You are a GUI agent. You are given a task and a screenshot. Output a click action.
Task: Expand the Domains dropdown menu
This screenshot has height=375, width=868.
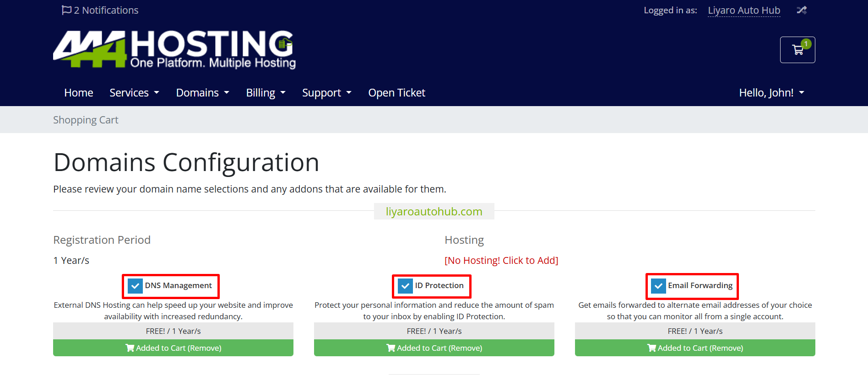coord(202,93)
